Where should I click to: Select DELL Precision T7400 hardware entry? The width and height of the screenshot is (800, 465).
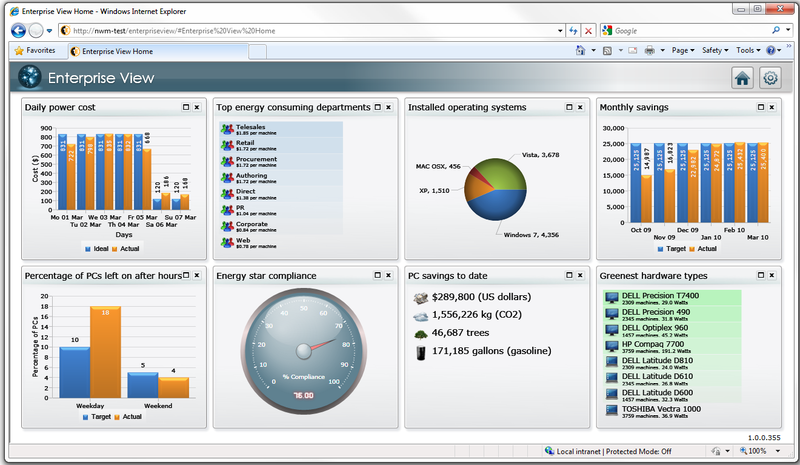pos(660,296)
